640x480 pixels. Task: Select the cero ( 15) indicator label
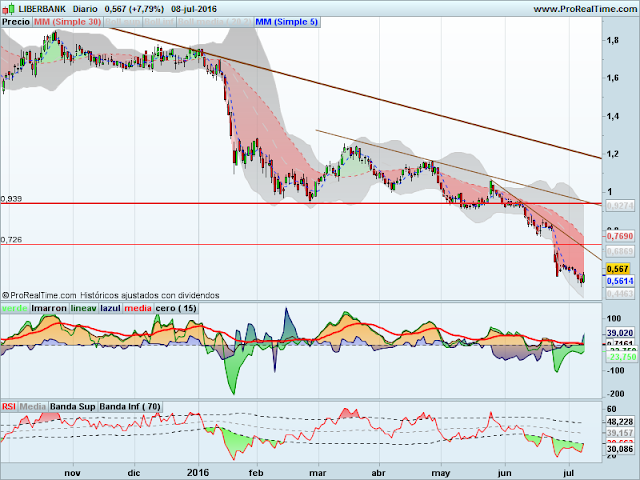coord(176,308)
